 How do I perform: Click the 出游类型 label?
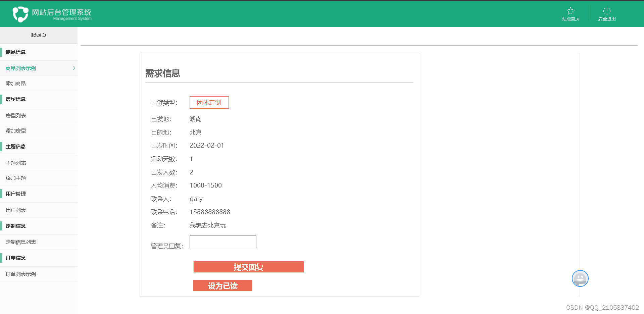click(164, 103)
